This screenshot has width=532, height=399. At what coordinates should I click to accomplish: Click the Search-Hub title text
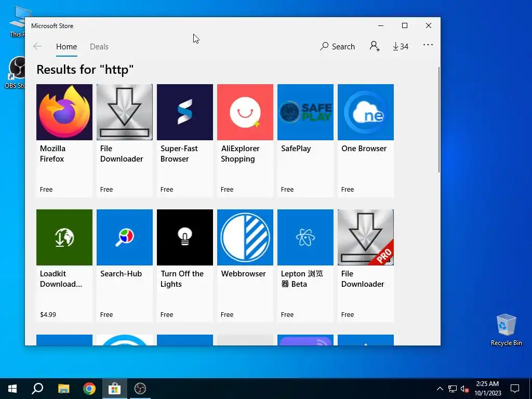121,274
